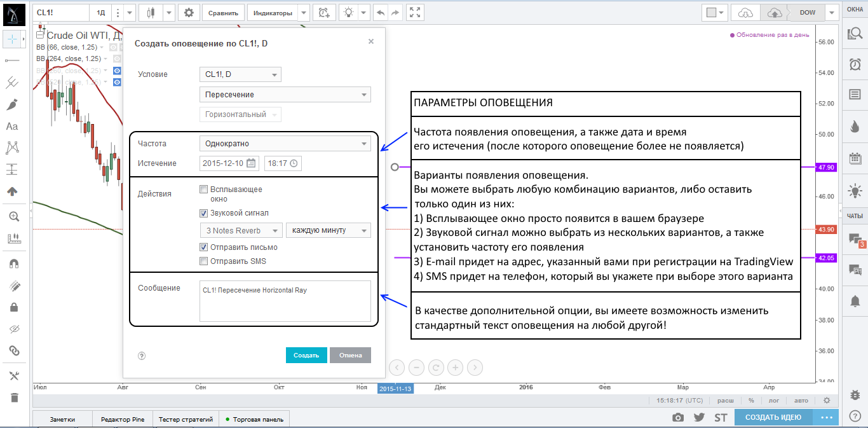
Task: Toggle the лог scale option
Action: (x=775, y=401)
